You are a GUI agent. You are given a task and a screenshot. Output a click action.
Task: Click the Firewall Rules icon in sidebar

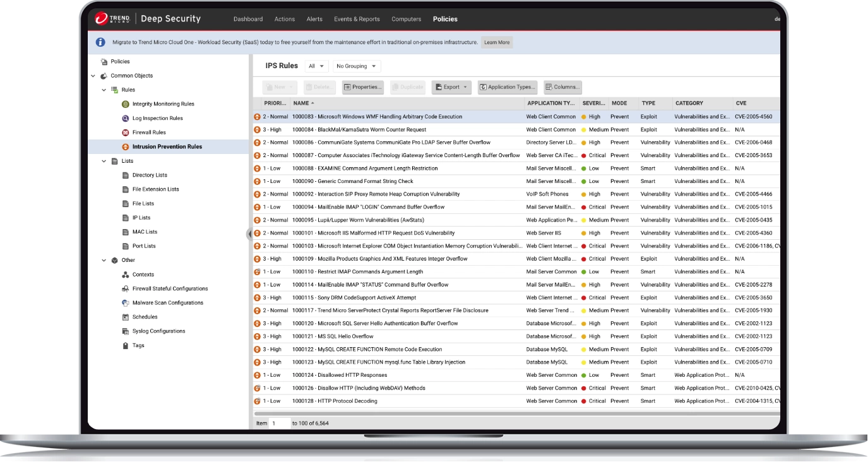pyautogui.click(x=126, y=133)
